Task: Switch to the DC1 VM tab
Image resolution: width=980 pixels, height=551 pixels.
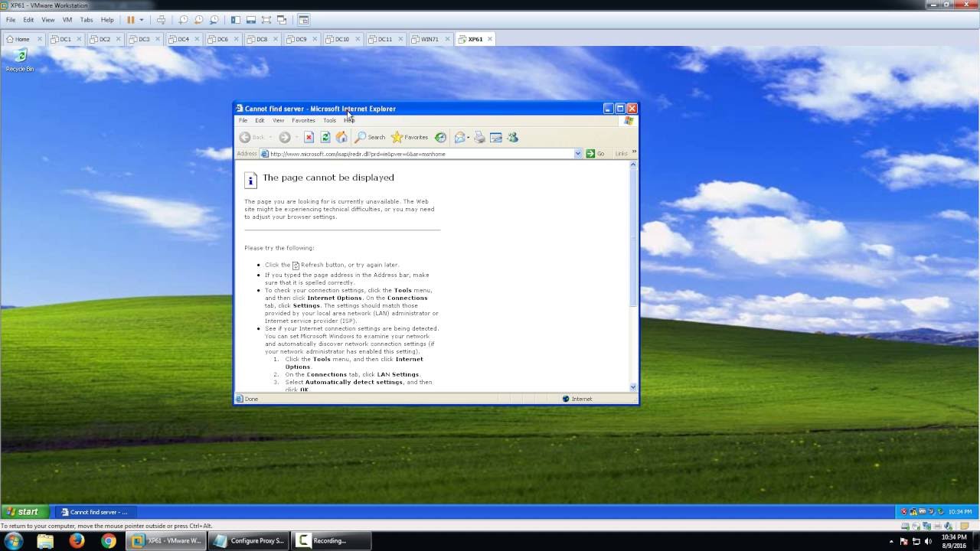Action: [65, 39]
